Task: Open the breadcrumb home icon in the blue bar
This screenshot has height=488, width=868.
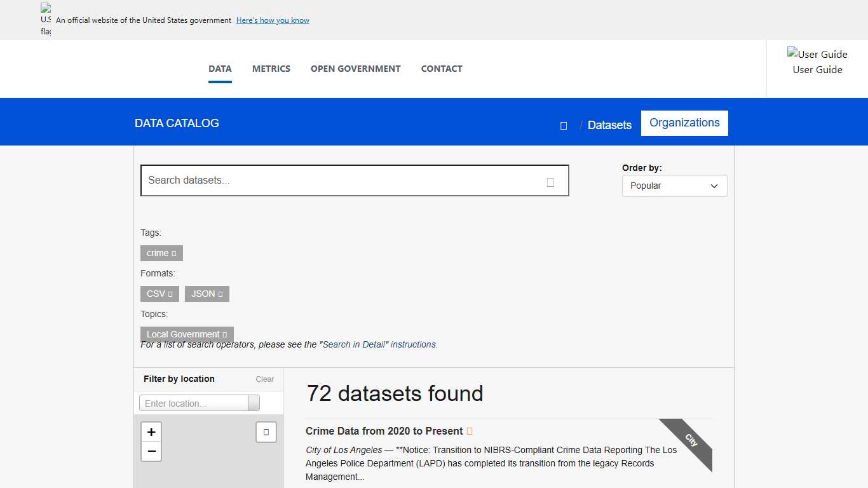Action: [563, 125]
